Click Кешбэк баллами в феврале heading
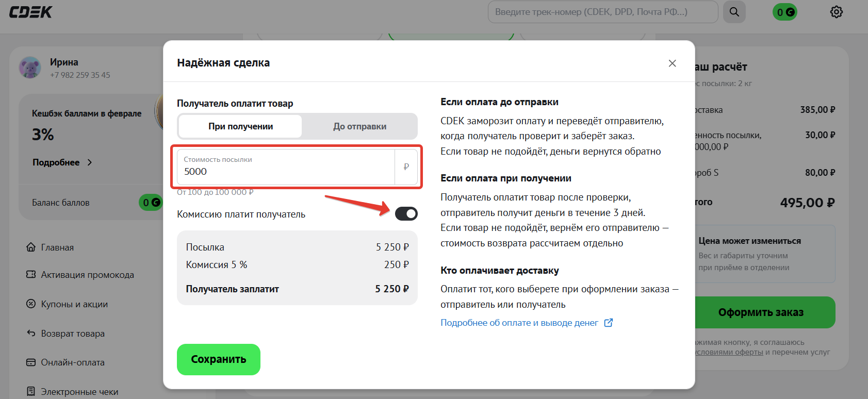This screenshot has width=868, height=399. 87,113
